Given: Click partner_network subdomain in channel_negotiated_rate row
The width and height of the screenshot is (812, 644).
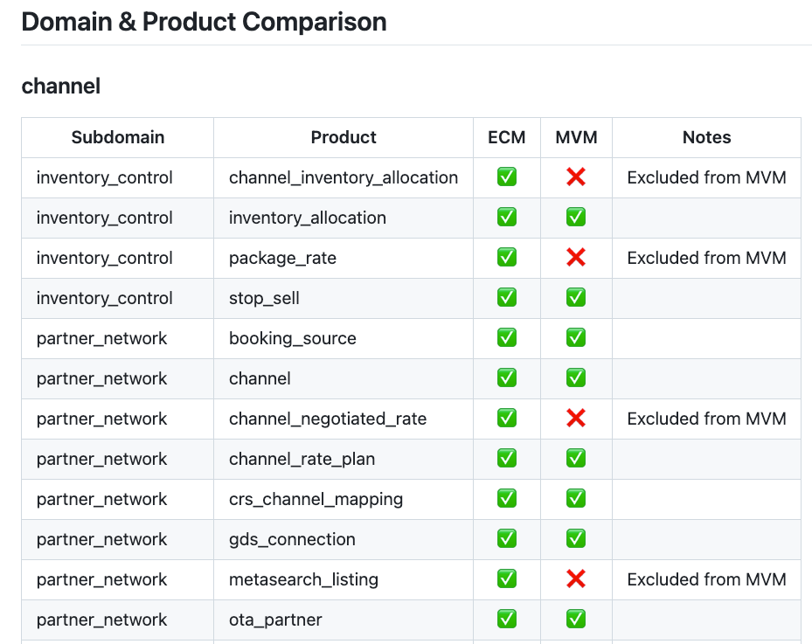Looking at the screenshot, I should pyautogui.click(x=101, y=419).
